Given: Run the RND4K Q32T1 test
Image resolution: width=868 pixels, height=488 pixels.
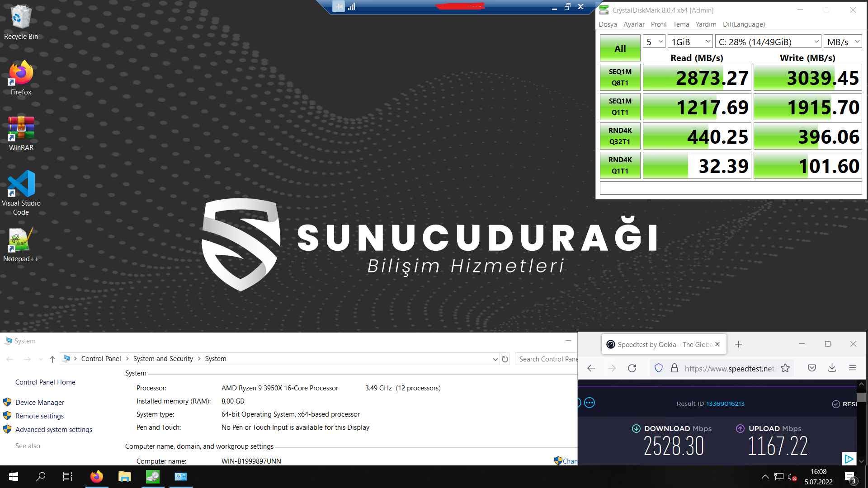Looking at the screenshot, I should [x=620, y=136].
